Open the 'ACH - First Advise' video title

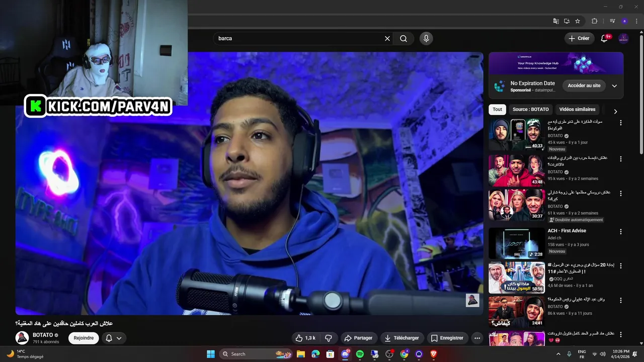point(567,231)
